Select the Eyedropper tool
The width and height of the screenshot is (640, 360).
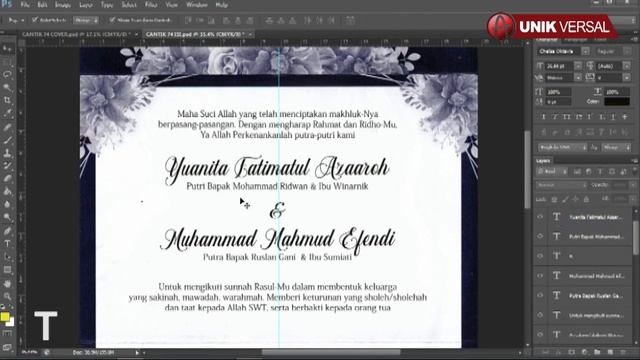[x=7, y=113]
